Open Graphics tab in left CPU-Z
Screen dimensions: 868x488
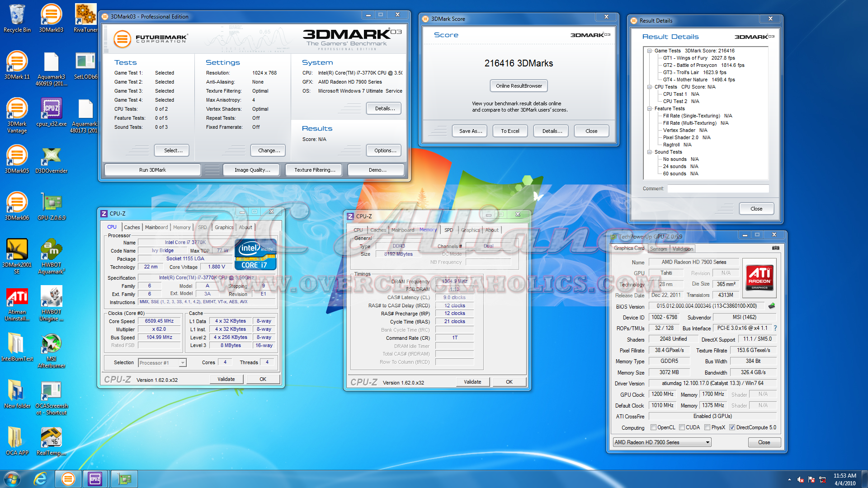pyautogui.click(x=224, y=227)
